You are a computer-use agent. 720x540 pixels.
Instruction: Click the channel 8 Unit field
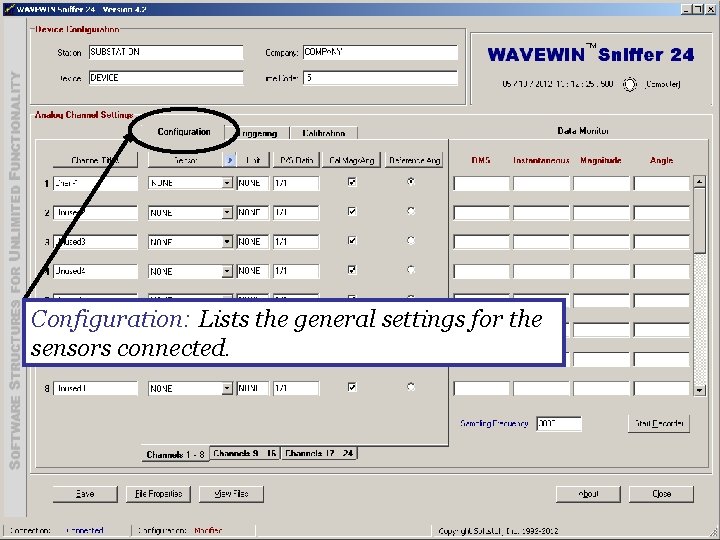[253, 389]
